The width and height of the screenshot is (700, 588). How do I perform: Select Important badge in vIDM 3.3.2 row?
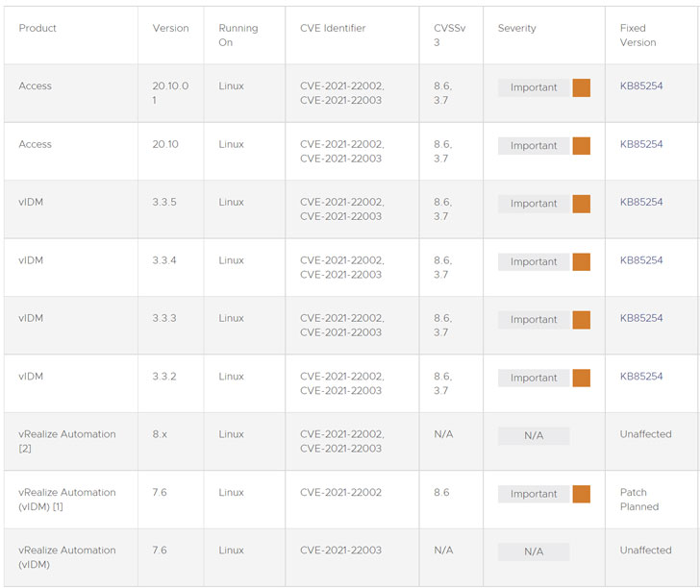click(533, 378)
